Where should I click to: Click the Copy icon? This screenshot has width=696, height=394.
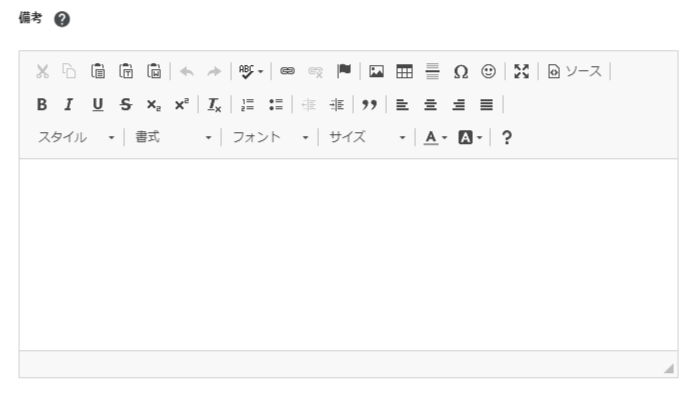coord(69,71)
